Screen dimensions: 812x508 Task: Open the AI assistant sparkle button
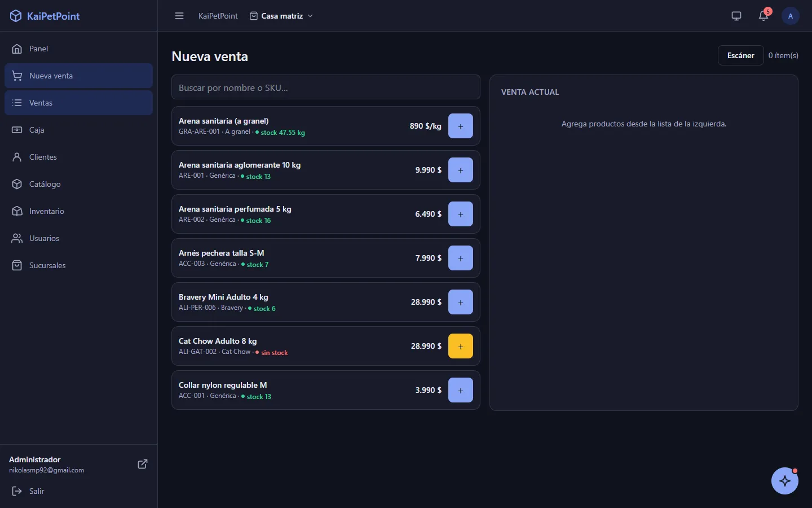pyautogui.click(x=785, y=481)
